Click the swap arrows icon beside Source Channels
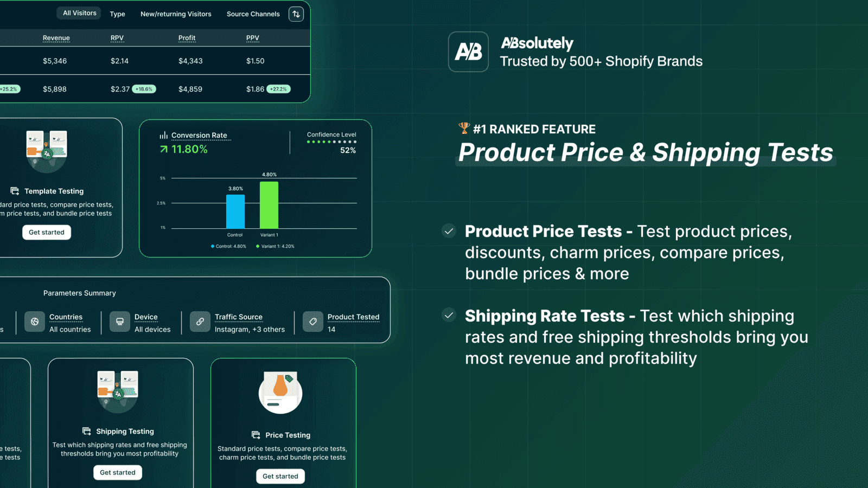Image resolution: width=868 pixels, height=488 pixels. coord(296,14)
